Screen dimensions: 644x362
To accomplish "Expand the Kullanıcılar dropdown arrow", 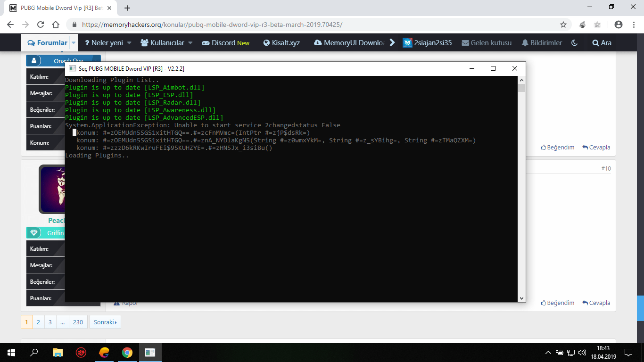I will click(190, 43).
